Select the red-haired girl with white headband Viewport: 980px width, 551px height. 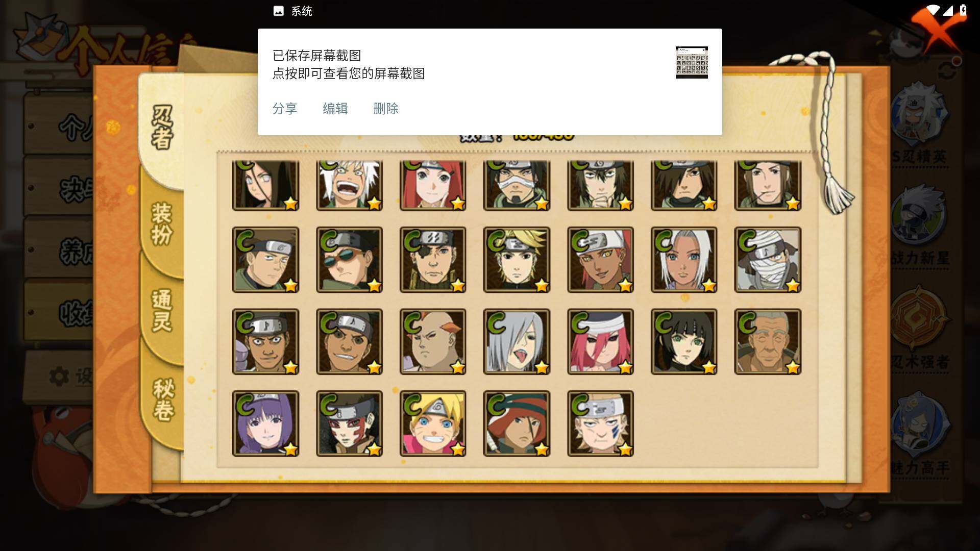pos(600,342)
